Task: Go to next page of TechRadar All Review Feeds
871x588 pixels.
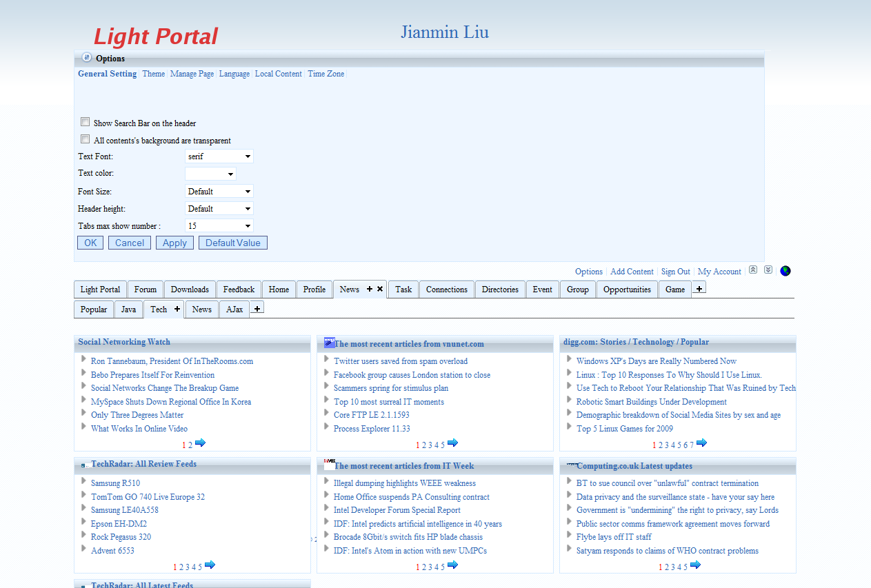Action: (210, 565)
